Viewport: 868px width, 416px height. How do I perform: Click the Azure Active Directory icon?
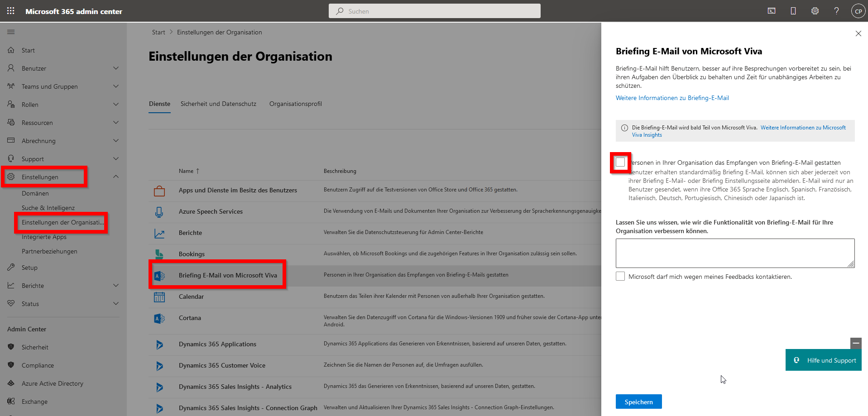[x=11, y=383]
